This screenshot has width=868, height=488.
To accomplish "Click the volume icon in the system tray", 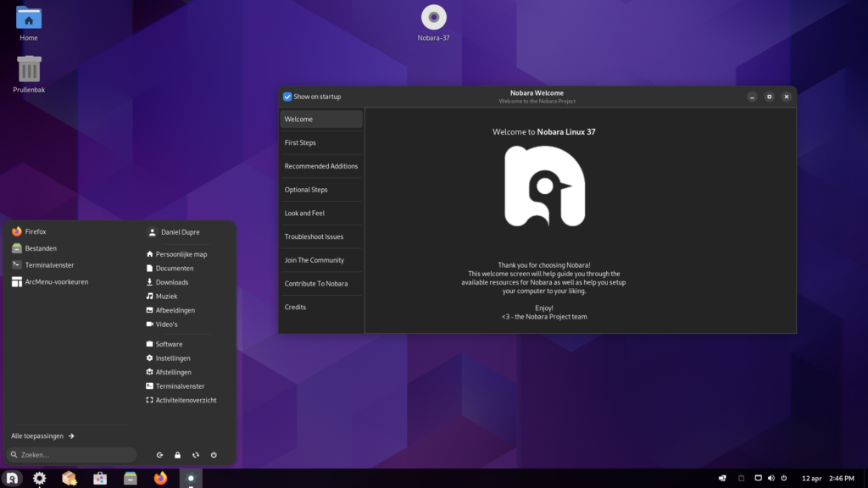I will click(x=770, y=478).
